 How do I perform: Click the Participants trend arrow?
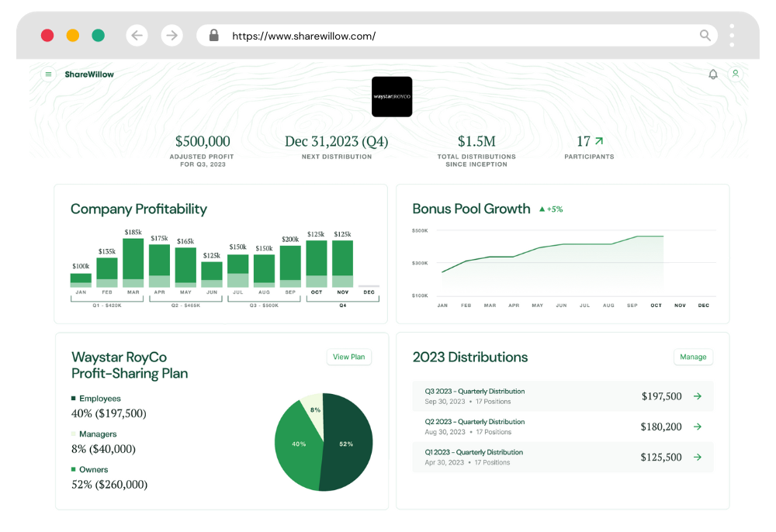pos(598,140)
